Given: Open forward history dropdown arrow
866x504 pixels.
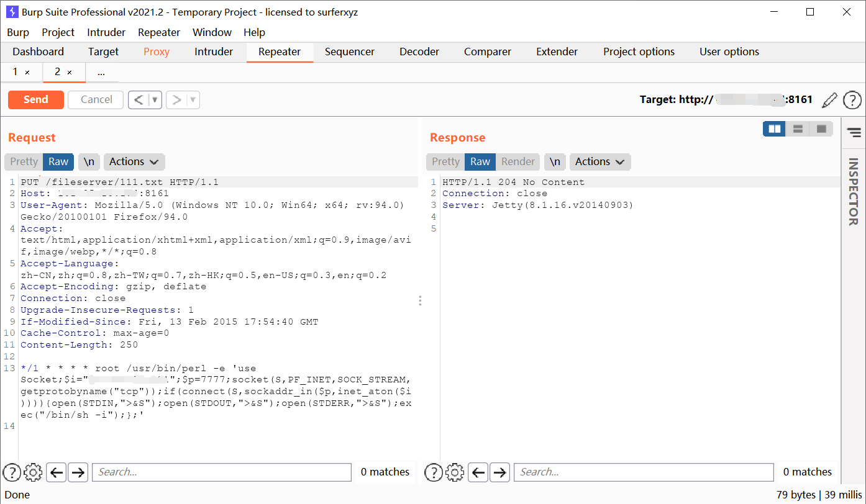Looking at the screenshot, I should pos(193,100).
